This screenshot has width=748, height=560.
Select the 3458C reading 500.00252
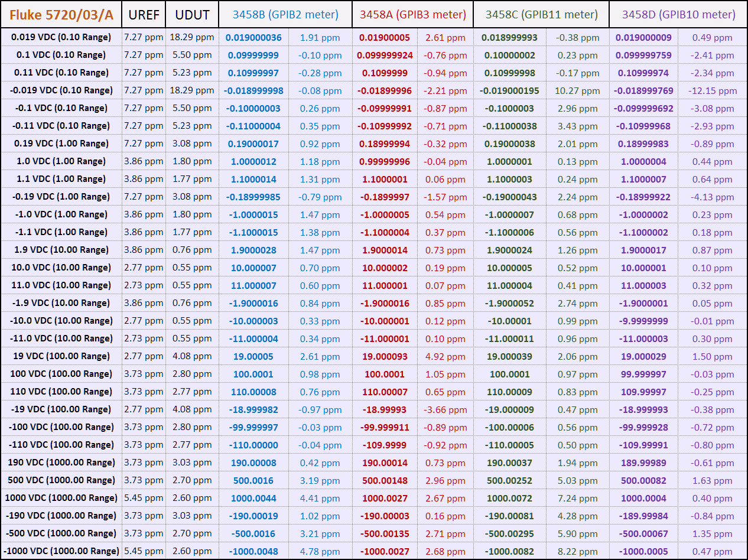(x=509, y=481)
